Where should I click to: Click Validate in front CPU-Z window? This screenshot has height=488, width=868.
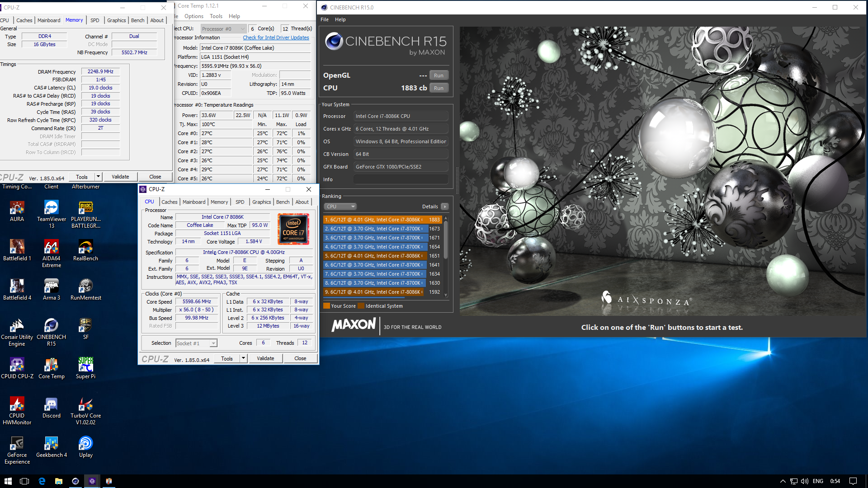point(265,358)
